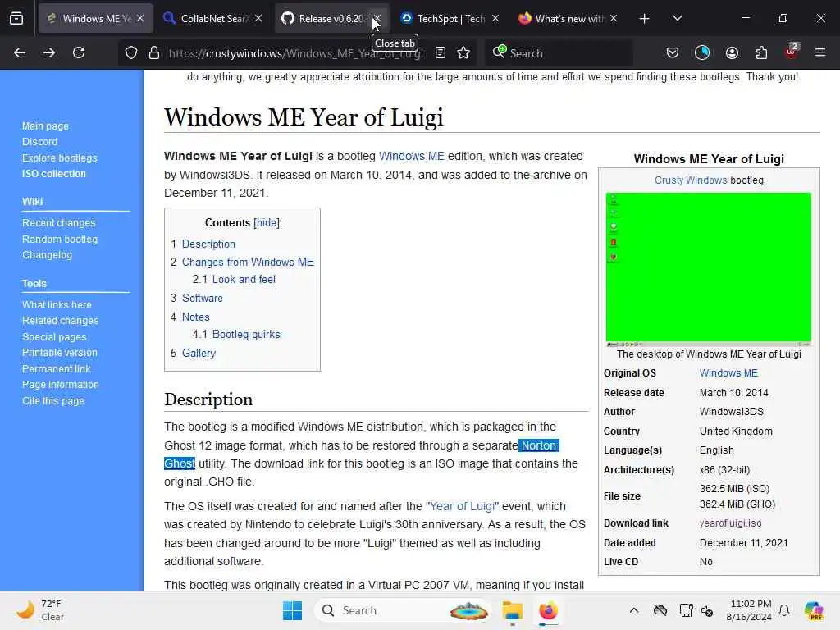Go forward to the next page
This screenshot has width=840, height=630.
pos(48,52)
